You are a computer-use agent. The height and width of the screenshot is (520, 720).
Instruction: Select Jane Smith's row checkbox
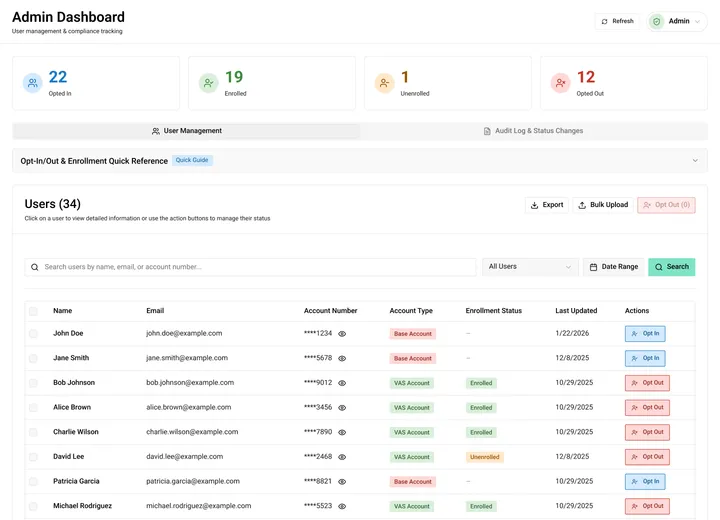33,358
